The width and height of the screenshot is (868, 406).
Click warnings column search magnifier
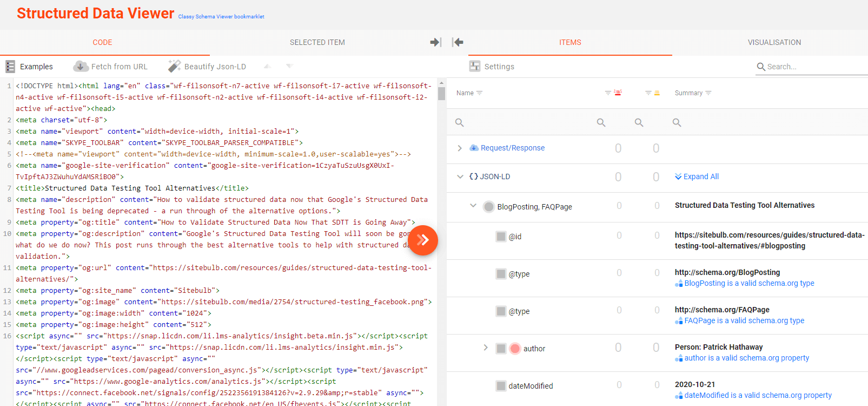tap(639, 123)
